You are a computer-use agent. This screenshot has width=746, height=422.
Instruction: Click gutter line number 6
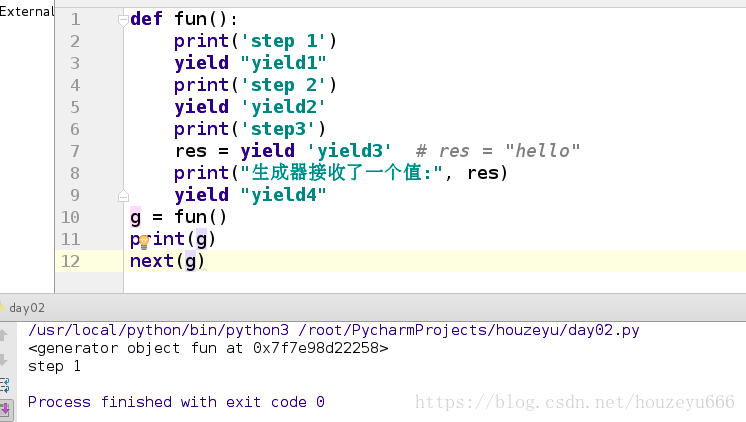click(x=75, y=129)
